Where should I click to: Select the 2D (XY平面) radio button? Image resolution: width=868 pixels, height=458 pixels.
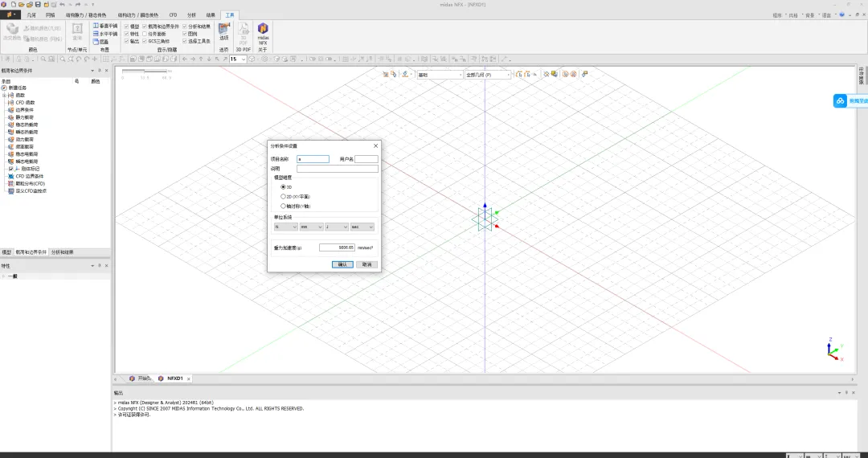tap(284, 196)
